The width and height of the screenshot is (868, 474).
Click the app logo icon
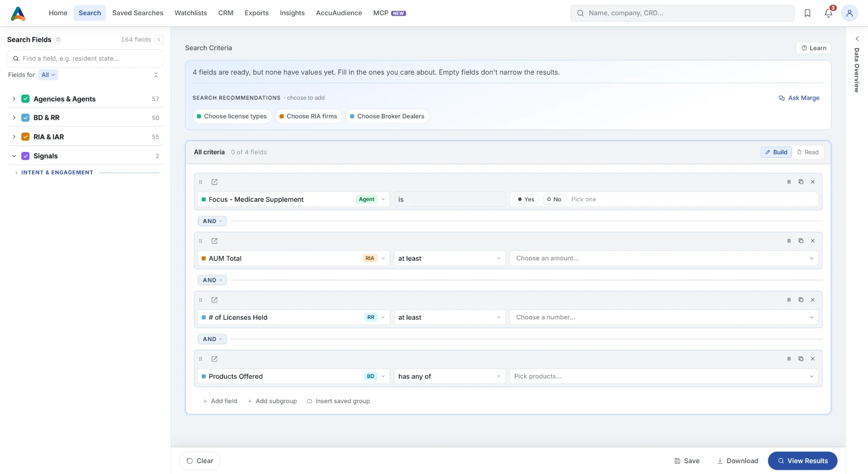18,13
